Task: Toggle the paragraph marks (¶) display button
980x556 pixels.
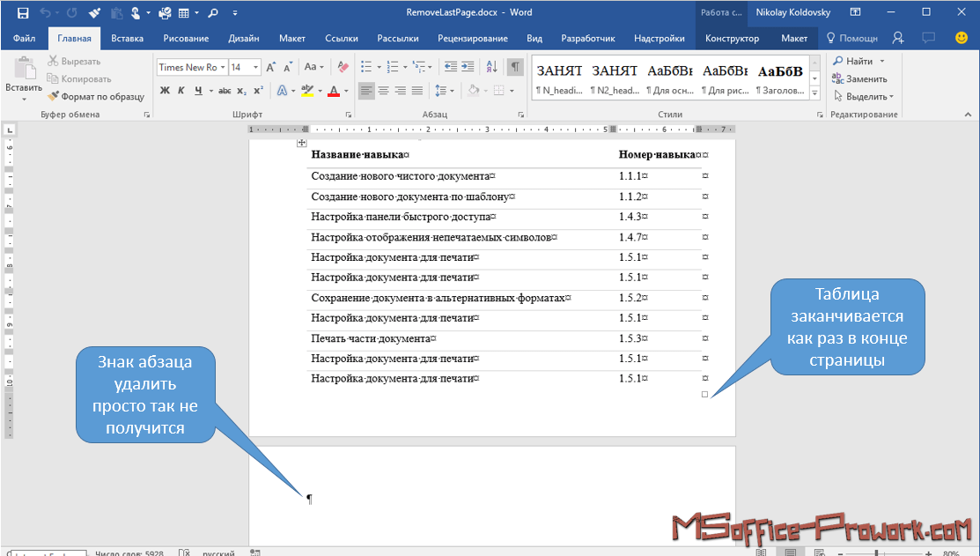Action: (x=515, y=67)
